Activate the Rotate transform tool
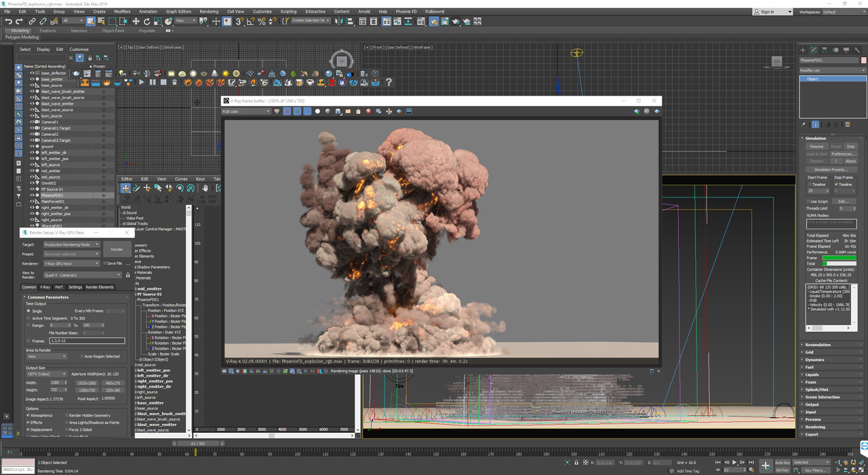The width and height of the screenshot is (868, 475). click(147, 21)
